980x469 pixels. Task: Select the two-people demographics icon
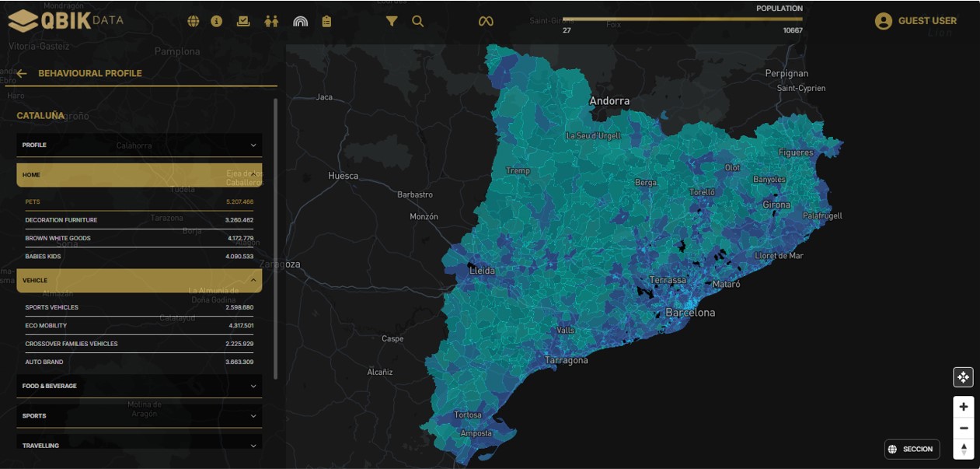[x=270, y=21]
